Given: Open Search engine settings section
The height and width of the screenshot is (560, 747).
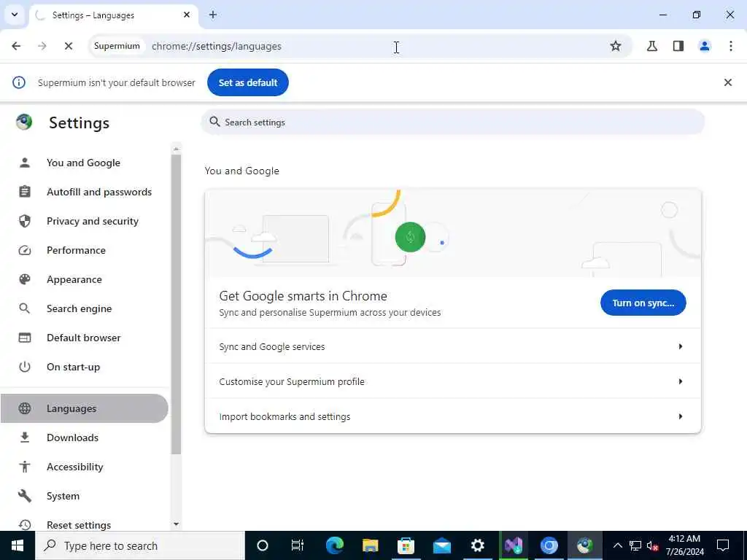Looking at the screenshot, I should pyautogui.click(x=79, y=308).
